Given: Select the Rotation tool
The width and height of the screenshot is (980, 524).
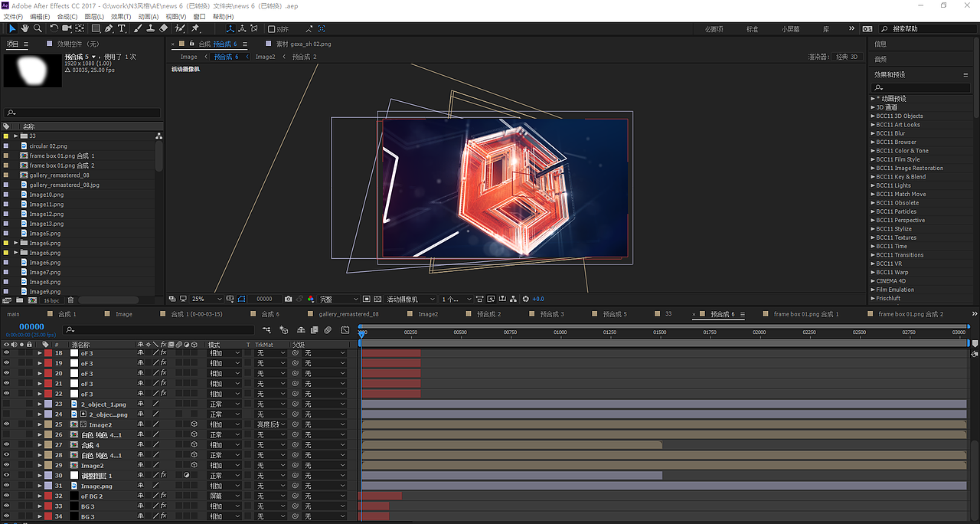Looking at the screenshot, I should tap(54, 28).
